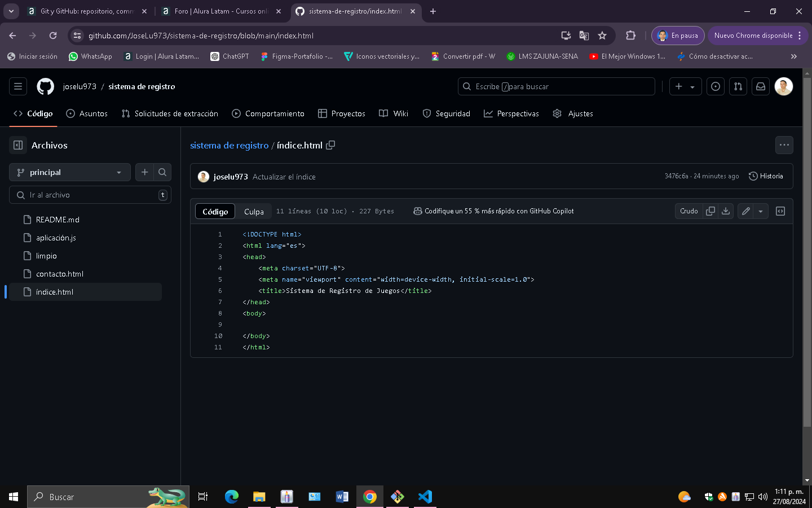Viewport: 812px width, 508px height.
Task: Open the Perspectivas tab
Action: [511, 113]
